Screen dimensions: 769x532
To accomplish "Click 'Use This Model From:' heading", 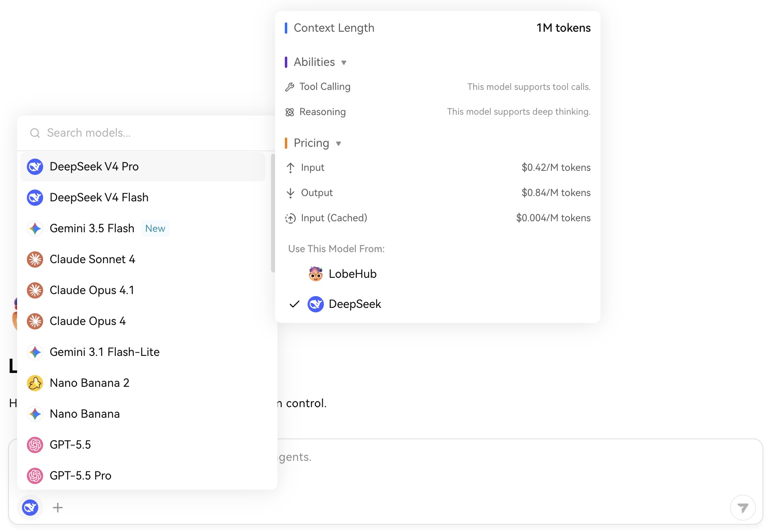I will [336, 249].
